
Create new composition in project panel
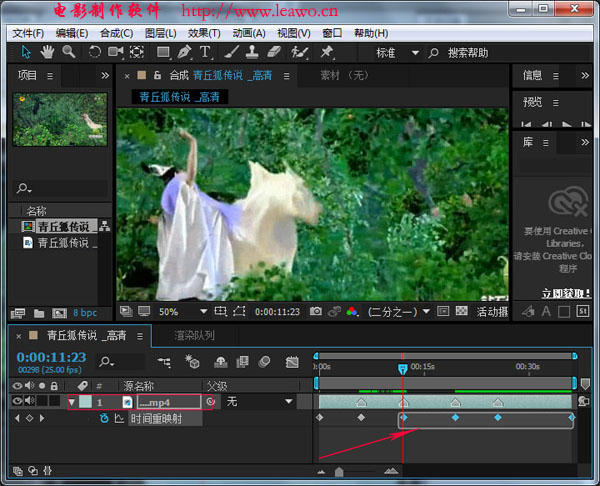[x=59, y=314]
